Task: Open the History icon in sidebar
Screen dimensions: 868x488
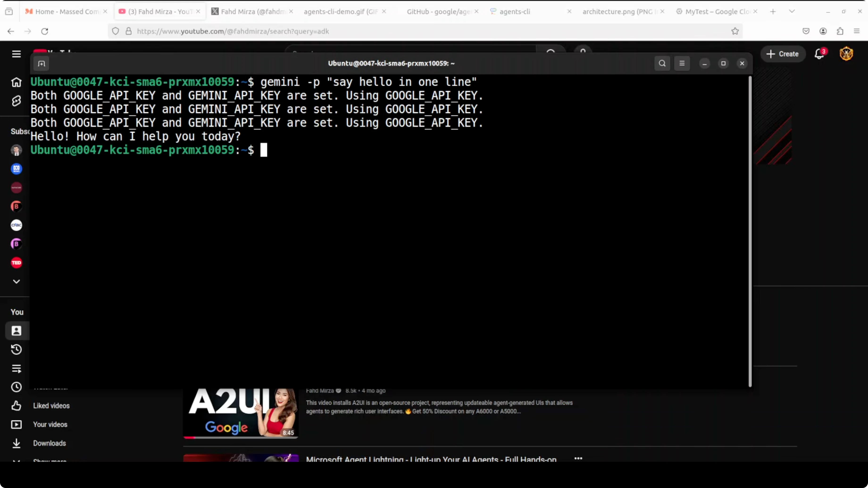Action: click(x=16, y=350)
